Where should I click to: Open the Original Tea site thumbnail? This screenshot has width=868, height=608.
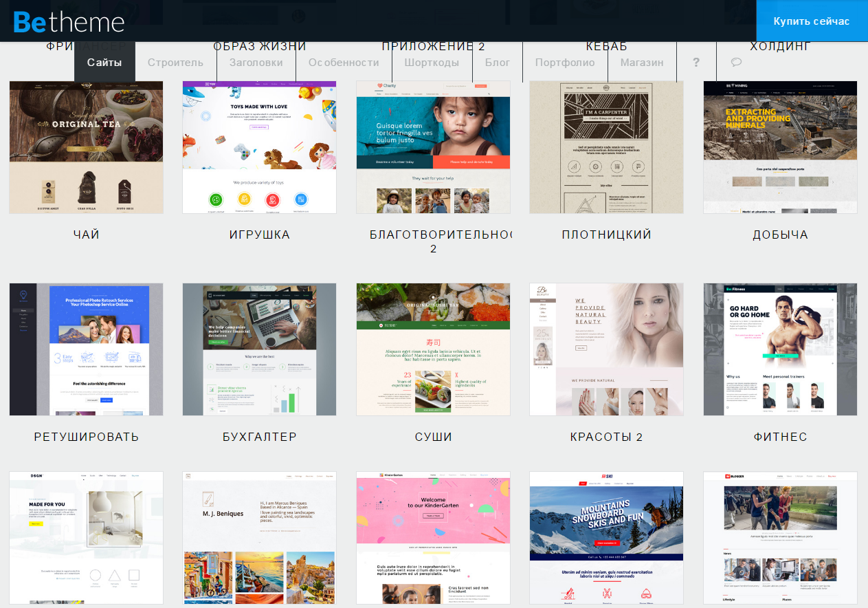point(87,147)
